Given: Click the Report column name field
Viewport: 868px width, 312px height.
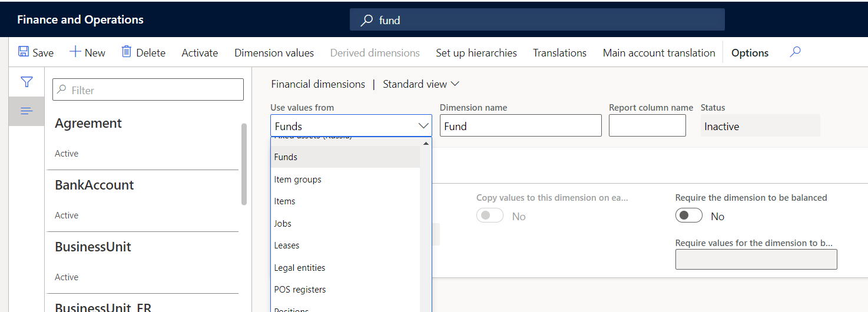Looking at the screenshot, I should click(647, 125).
